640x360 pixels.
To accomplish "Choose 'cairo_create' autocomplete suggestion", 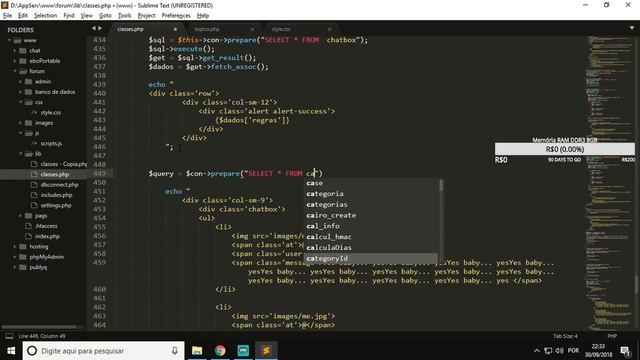I will pyautogui.click(x=371, y=216).
